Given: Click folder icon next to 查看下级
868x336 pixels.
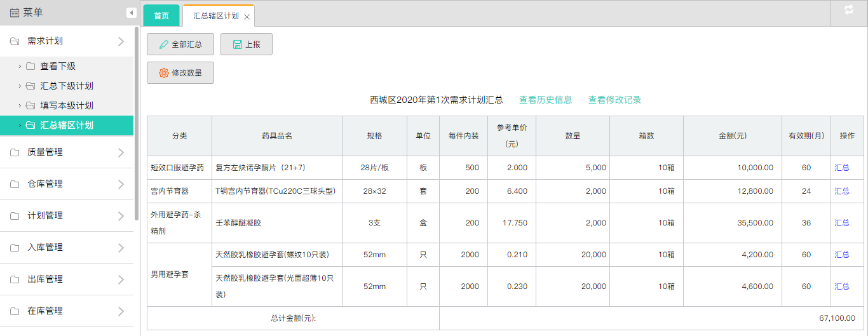Looking at the screenshot, I should tap(31, 66).
